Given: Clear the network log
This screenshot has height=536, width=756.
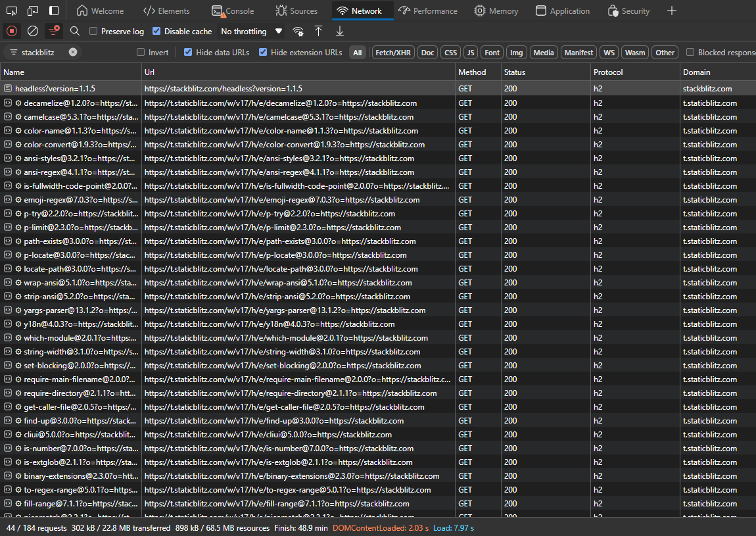Looking at the screenshot, I should pyautogui.click(x=33, y=32).
